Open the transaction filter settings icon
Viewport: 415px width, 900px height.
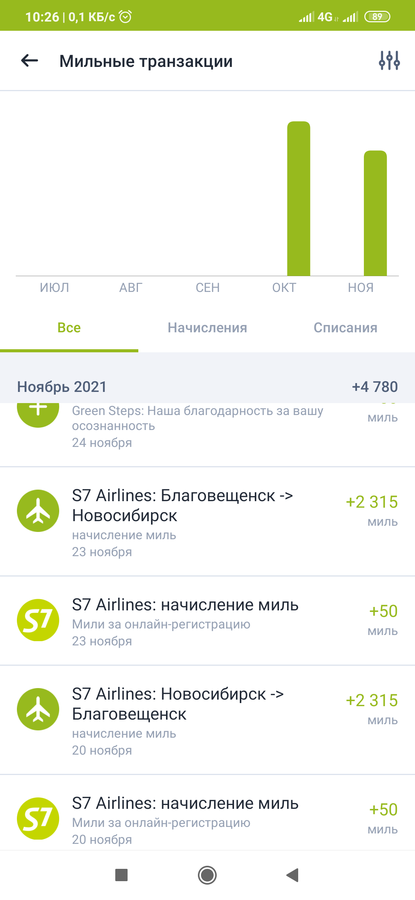coord(389,60)
